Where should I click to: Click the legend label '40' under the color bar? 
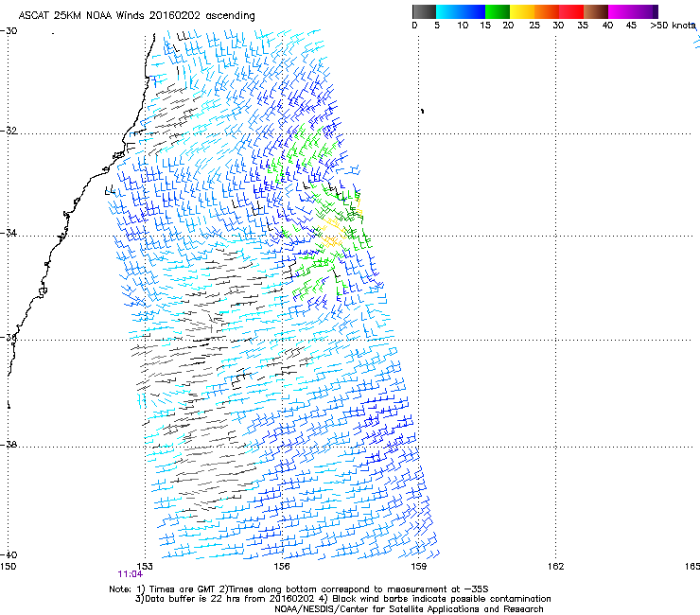coord(607,26)
